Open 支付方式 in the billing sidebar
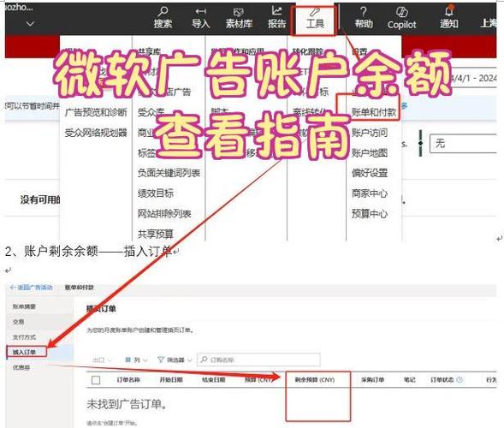The image size is (504, 428). tap(24, 337)
